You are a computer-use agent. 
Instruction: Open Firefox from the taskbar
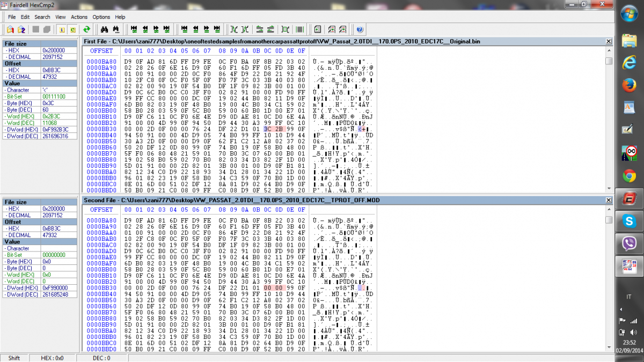tap(629, 85)
